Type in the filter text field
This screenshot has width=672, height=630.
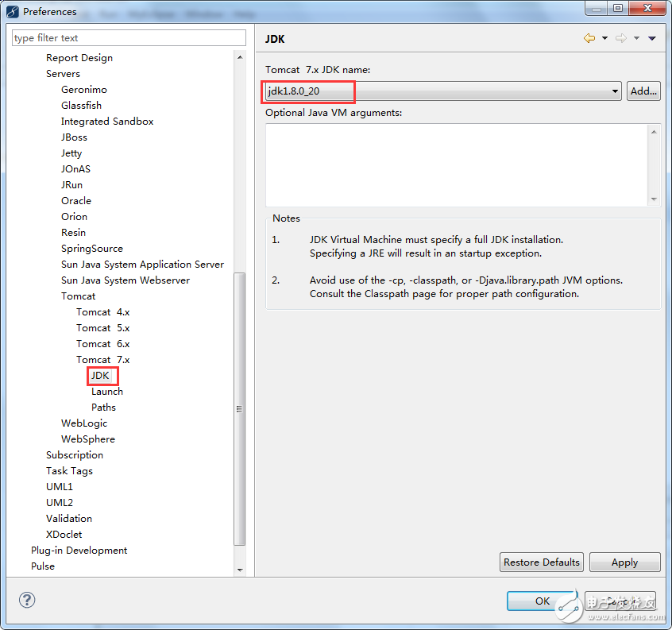pyautogui.click(x=129, y=38)
